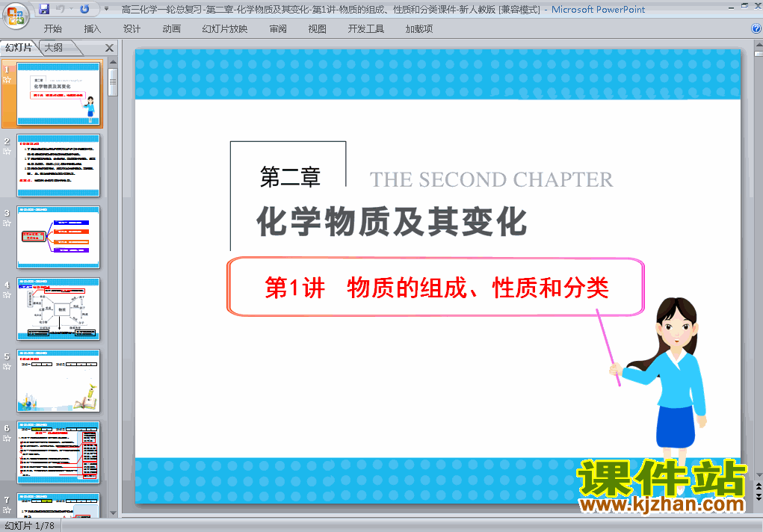The image size is (763, 532).
Task: Open the PowerPoint Help icon
Action: tap(756, 28)
